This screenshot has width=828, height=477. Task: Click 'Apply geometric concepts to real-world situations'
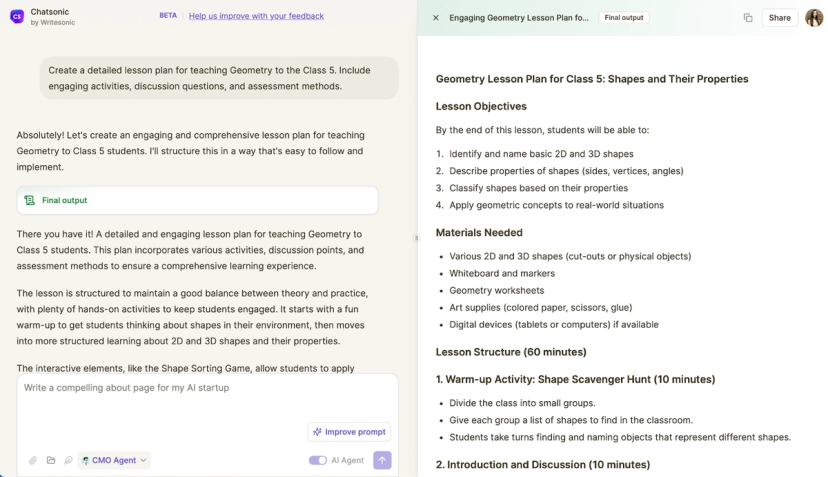click(557, 205)
